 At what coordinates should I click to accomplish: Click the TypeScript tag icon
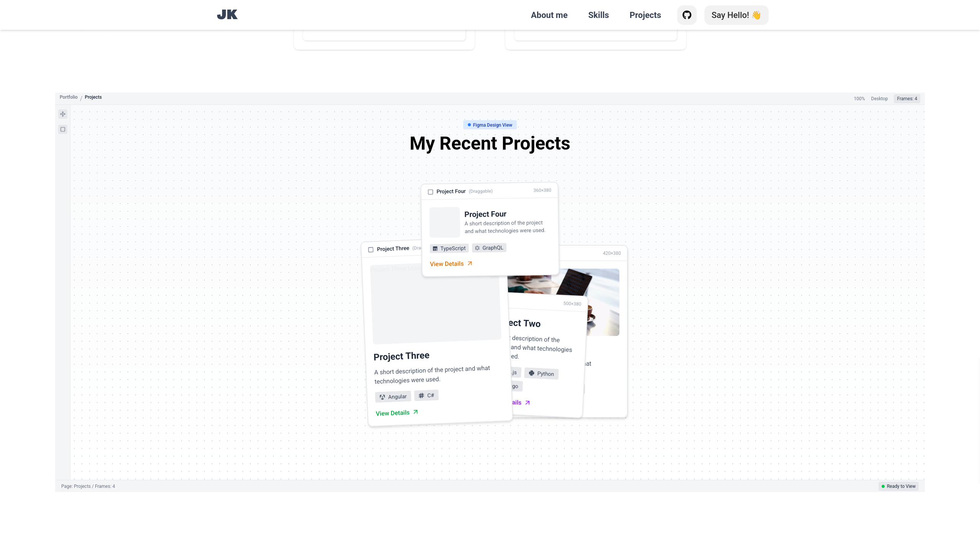[x=435, y=249]
